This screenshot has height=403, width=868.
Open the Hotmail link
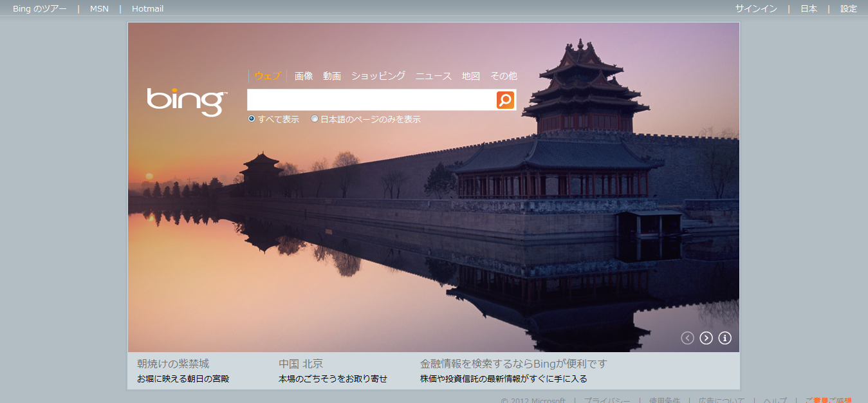pyautogui.click(x=147, y=9)
